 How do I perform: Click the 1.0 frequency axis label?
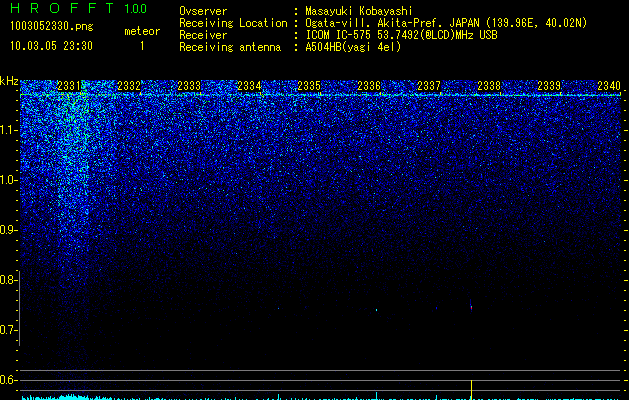click(9, 180)
